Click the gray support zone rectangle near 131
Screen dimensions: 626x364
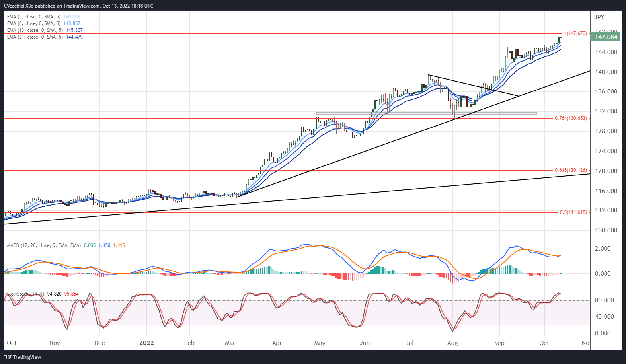(x=426, y=114)
